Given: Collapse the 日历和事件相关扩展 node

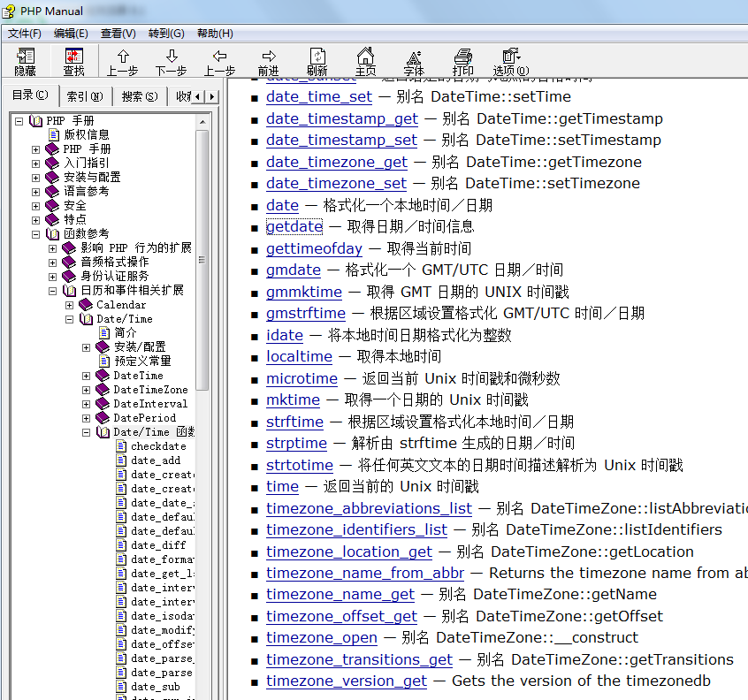Looking at the screenshot, I should coord(52,291).
